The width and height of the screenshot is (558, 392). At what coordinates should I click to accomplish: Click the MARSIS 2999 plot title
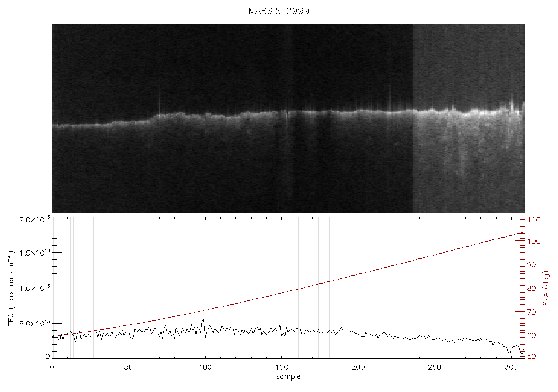[279, 11]
